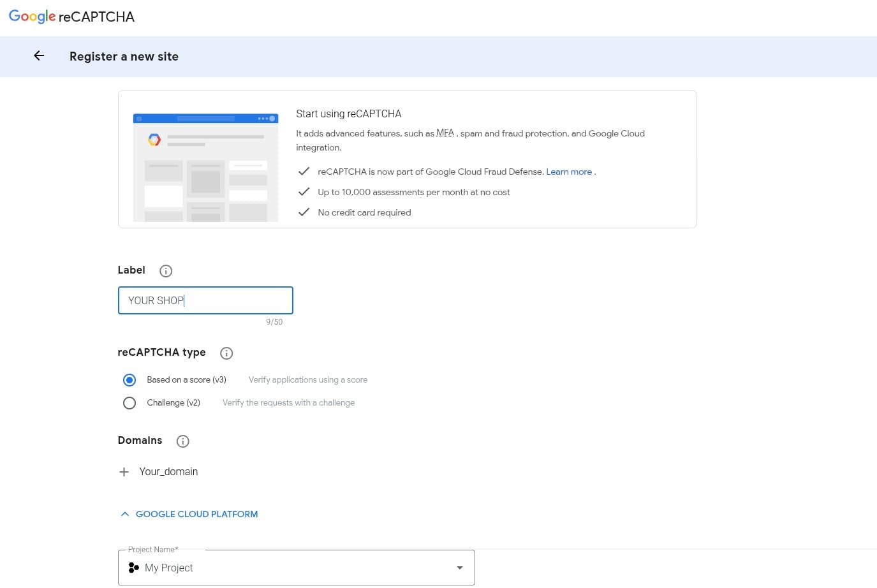Click the My Project icon in dropdown
The width and height of the screenshot is (877, 588).
pos(133,568)
